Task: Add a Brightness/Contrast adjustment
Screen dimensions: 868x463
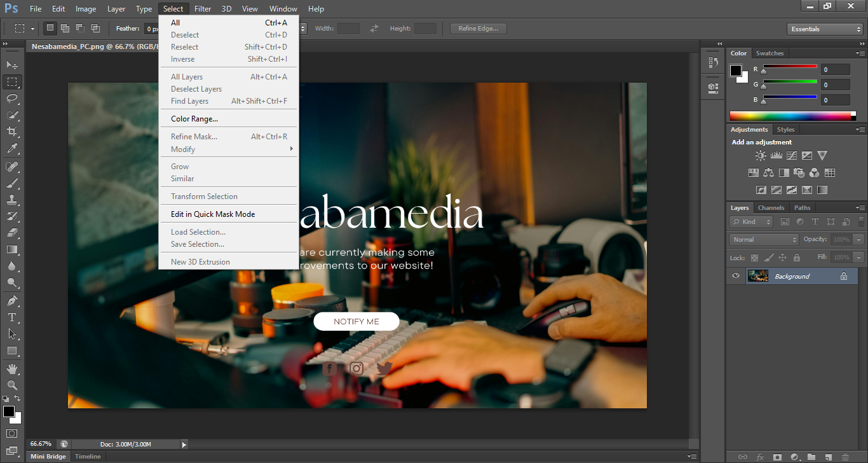Action: click(x=761, y=155)
